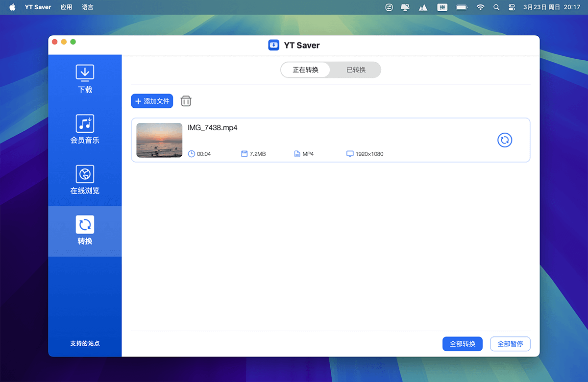Screen dimensions: 588x382
Task: Click the mountain-shaped menu bar icon
Action: 423,7
